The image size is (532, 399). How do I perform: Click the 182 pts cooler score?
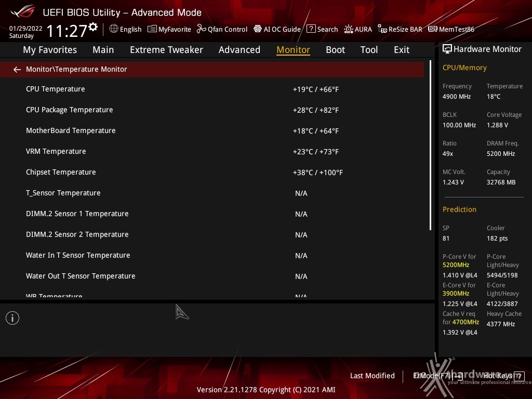click(x=497, y=238)
